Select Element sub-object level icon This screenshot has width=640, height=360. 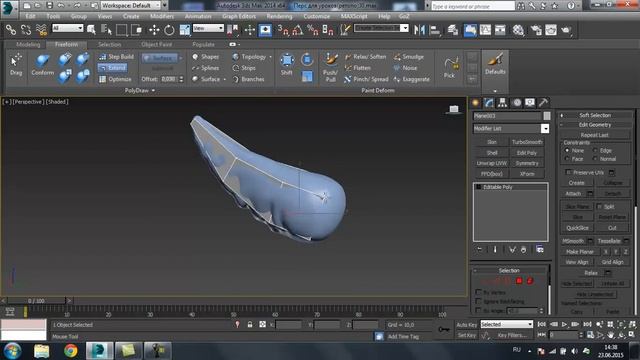[530, 281]
